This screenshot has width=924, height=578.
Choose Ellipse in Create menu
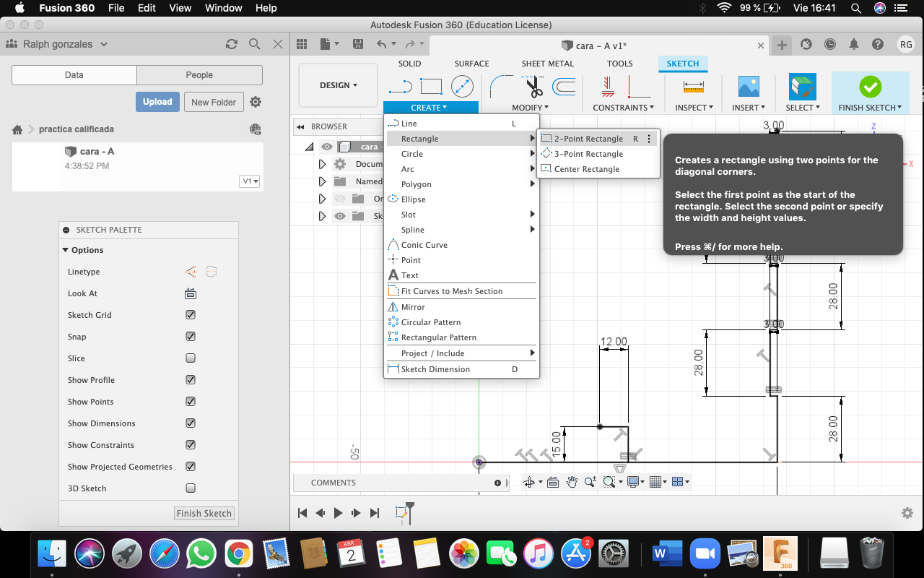461,199
